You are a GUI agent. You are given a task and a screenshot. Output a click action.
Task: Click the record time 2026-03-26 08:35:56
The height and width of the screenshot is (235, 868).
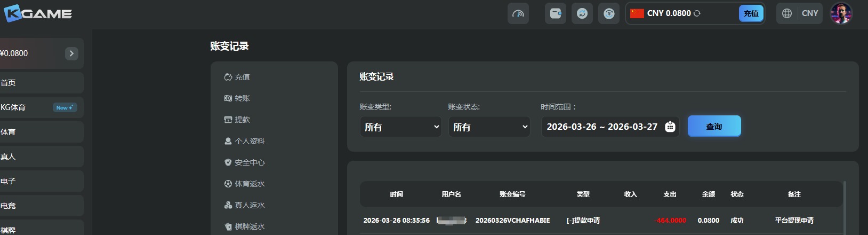pos(396,220)
